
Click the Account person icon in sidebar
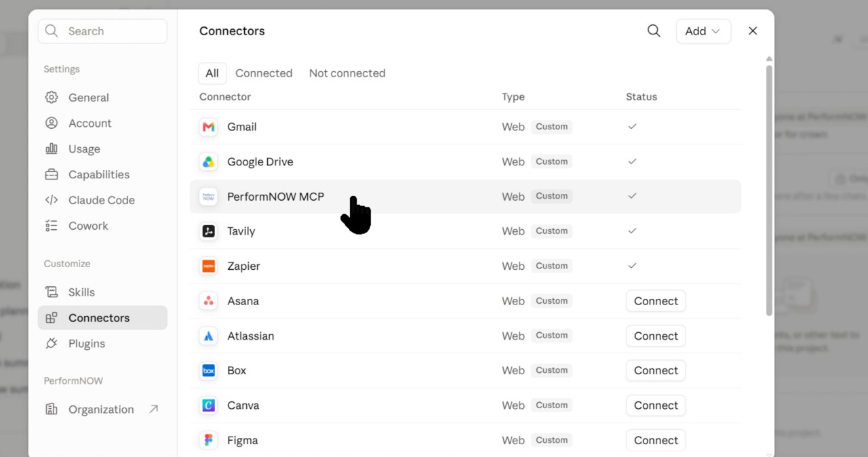(x=52, y=123)
